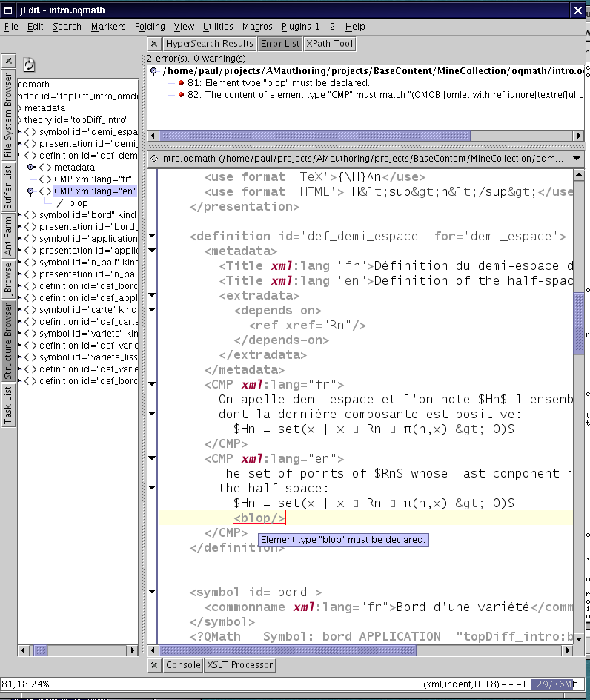Image resolution: width=590 pixels, height=700 pixels.
Task: Click the element icon beside CMP xml:lang="fr"
Action: point(45,179)
